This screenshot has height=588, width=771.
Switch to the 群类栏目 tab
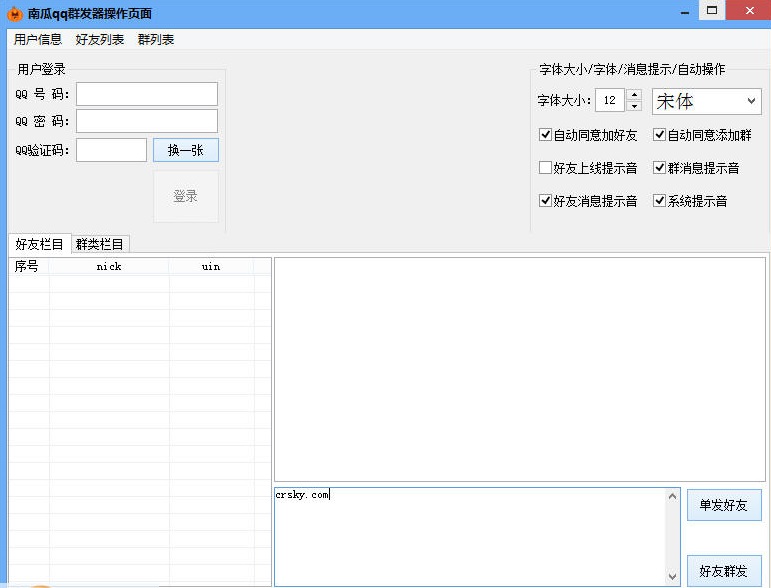click(x=100, y=244)
